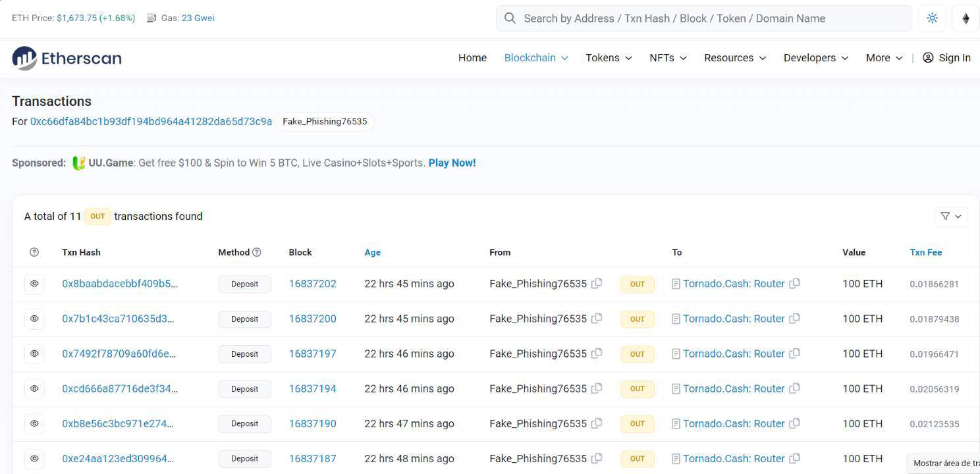Expand the Tokens dropdown menu

click(x=609, y=58)
